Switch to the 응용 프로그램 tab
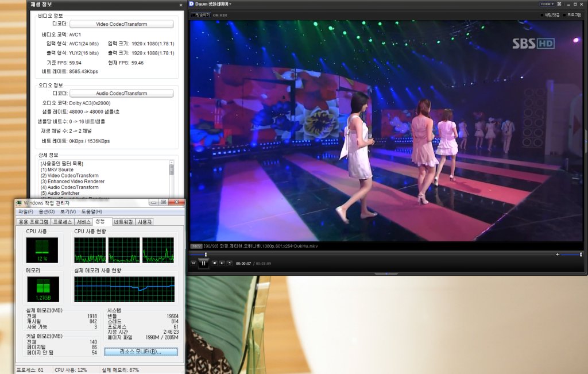The image size is (588, 374). point(33,222)
